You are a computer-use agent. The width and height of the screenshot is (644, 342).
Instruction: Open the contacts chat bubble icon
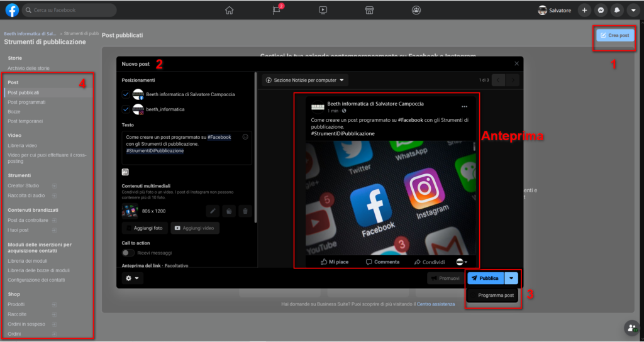(631, 328)
